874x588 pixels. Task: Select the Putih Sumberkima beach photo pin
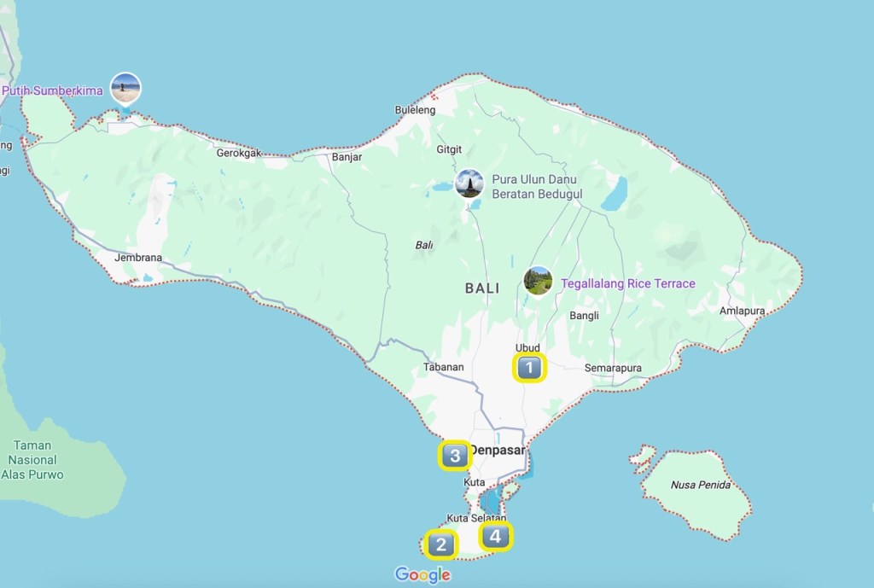click(126, 88)
